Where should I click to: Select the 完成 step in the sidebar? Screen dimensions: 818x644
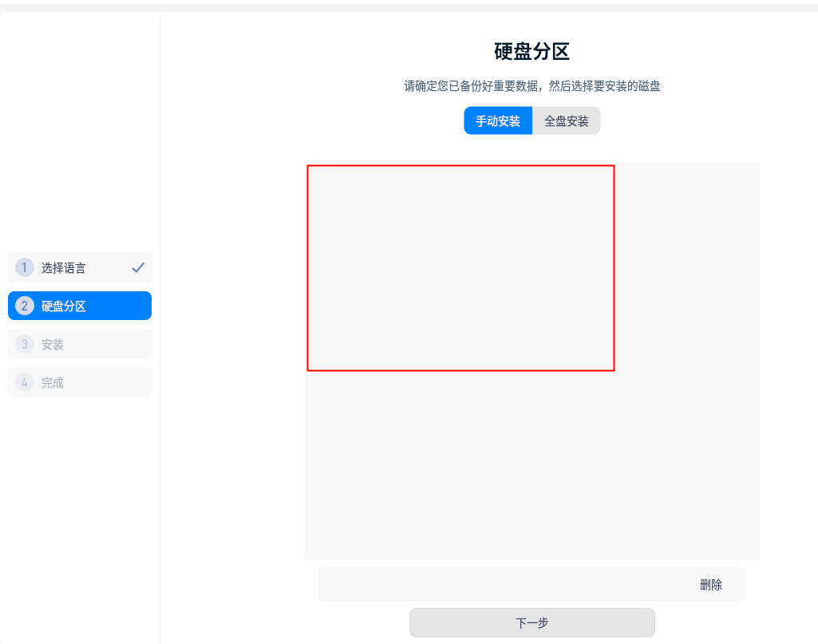point(80,382)
